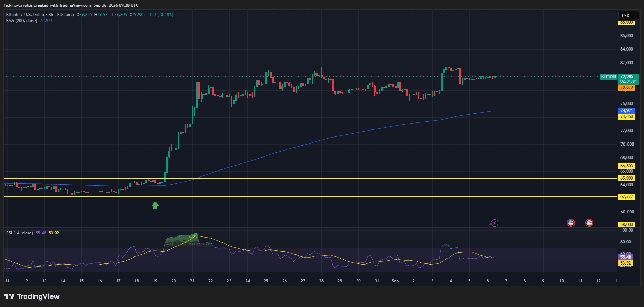This screenshot has width=644, height=307.
Task: Click the 74,971 blue EMA price label
Action: [626, 111]
